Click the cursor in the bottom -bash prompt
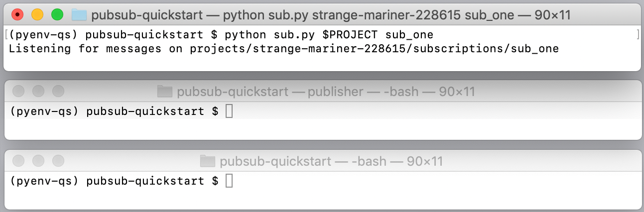 point(229,181)
